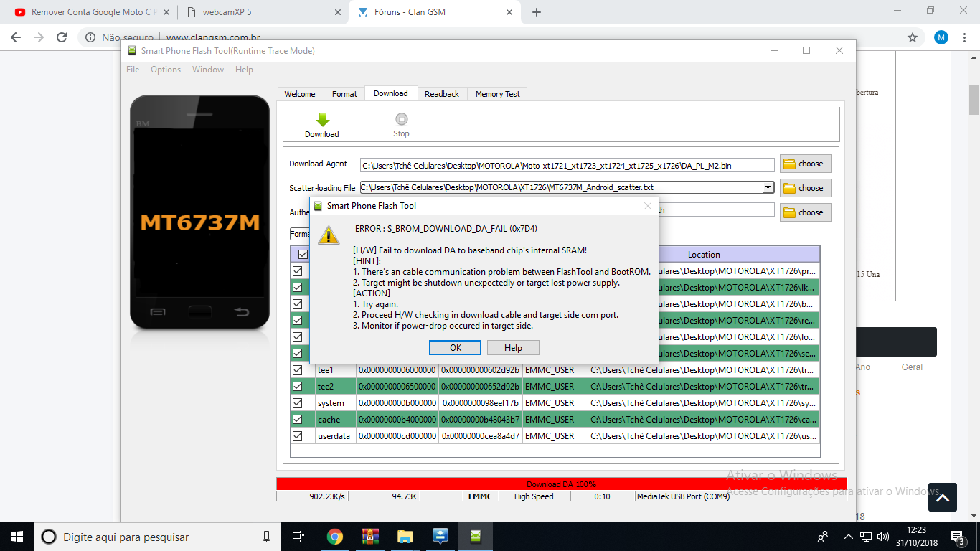The image size is (980, 551).
Task: Switch to the webcamXP 5 browser tab
Action: 261,12
